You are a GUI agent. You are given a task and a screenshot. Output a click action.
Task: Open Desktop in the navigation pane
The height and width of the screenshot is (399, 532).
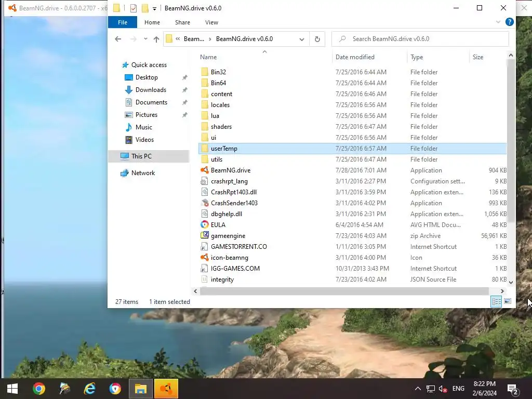[147, 77]
